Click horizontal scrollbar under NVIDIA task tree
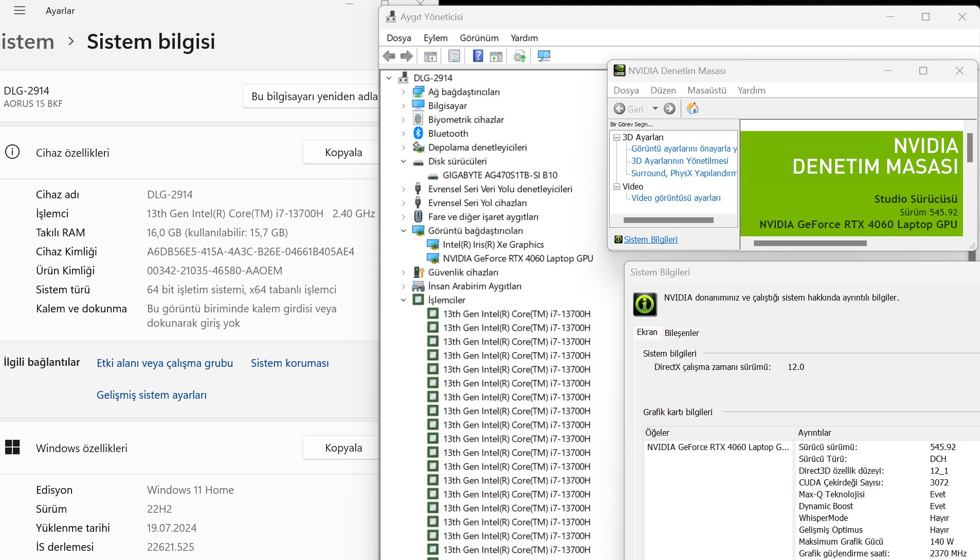 click(668, 220)
